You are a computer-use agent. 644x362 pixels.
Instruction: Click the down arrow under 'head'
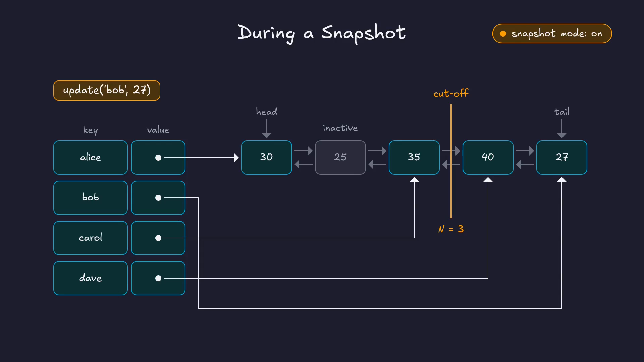click(x=267, y=129)
